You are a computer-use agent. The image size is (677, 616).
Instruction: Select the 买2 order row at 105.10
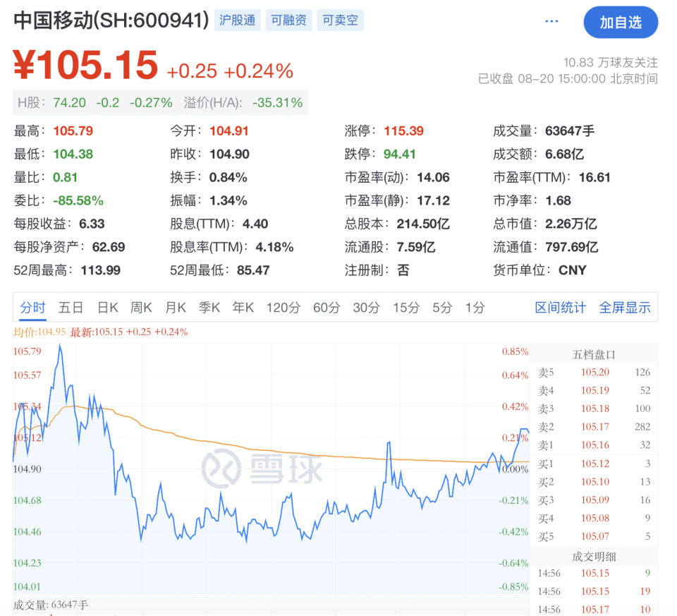[594, 482]
